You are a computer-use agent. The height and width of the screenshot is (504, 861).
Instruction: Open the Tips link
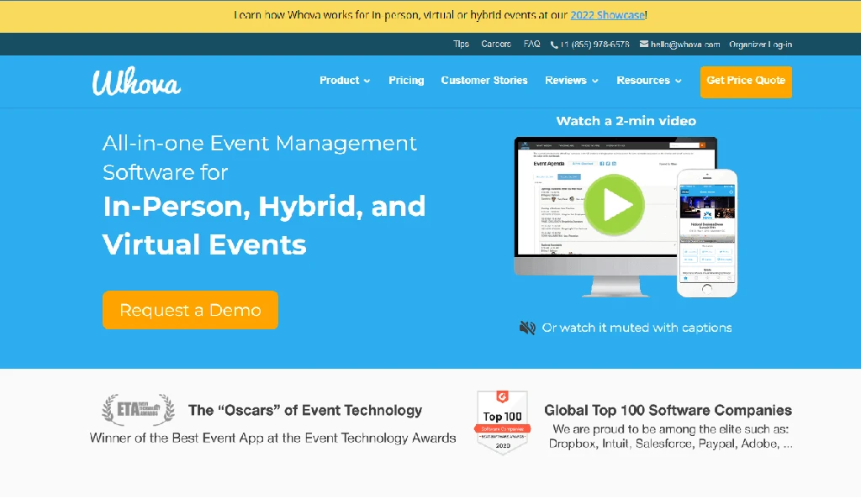point(461,44)
